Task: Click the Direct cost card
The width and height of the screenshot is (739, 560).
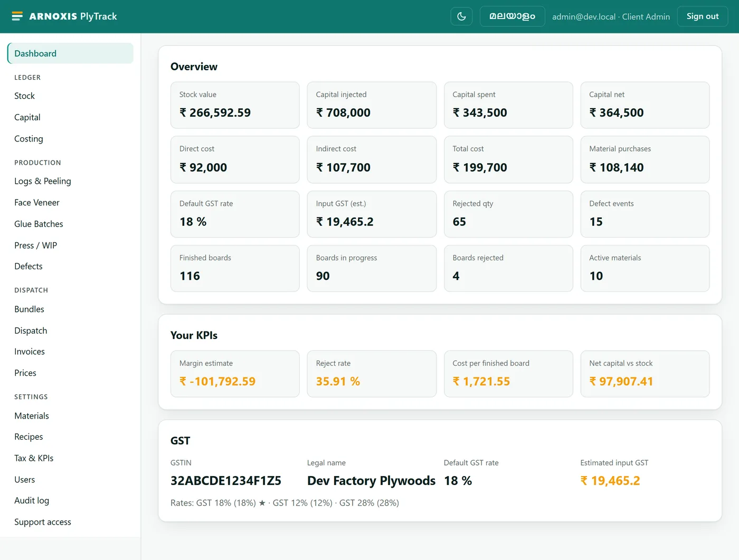Action: pos(235,159)
